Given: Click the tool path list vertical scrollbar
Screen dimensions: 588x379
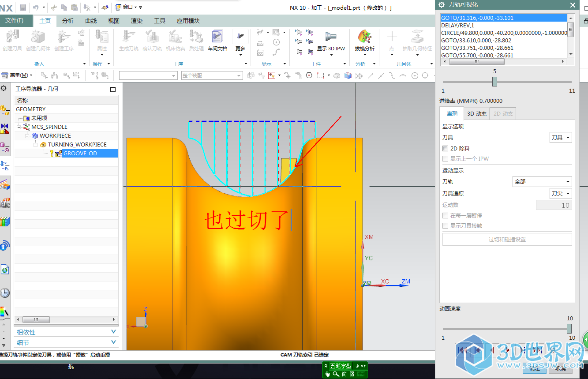Looking at the screenshot, I should (570, 35).
